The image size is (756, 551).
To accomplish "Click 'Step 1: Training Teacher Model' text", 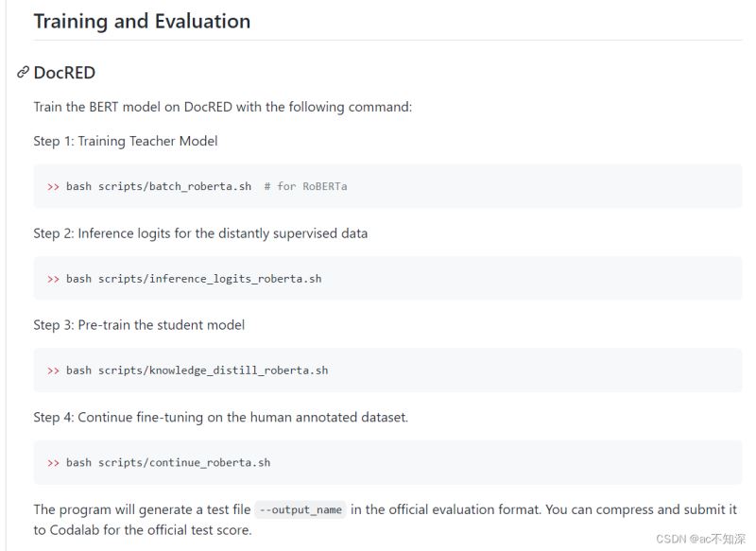I will 126,141.
